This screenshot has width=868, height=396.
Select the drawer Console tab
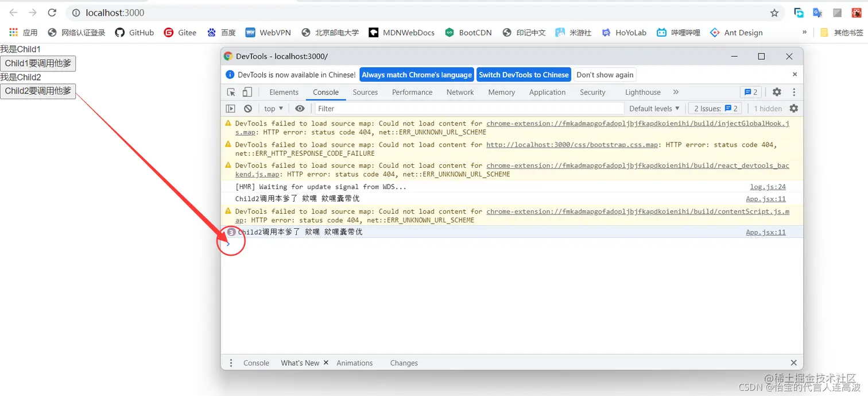(x=256, y=363)
